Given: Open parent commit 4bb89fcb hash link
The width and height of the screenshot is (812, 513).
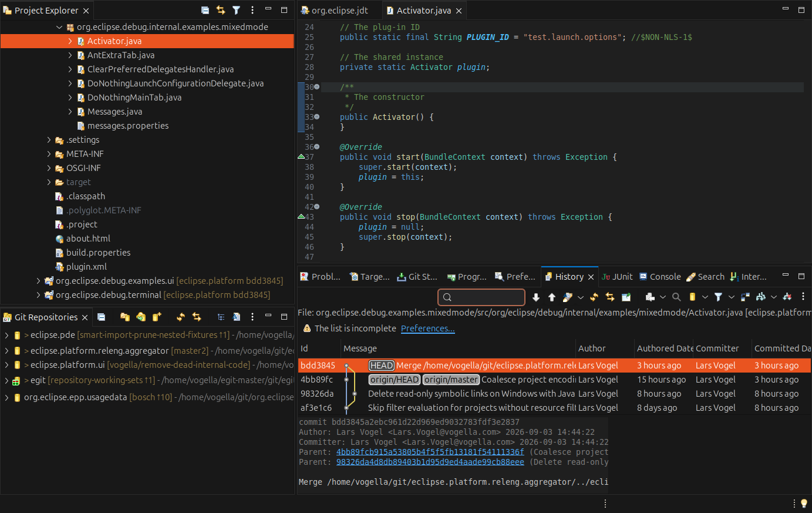Looking at the screenshot, I should pos(430,452).
